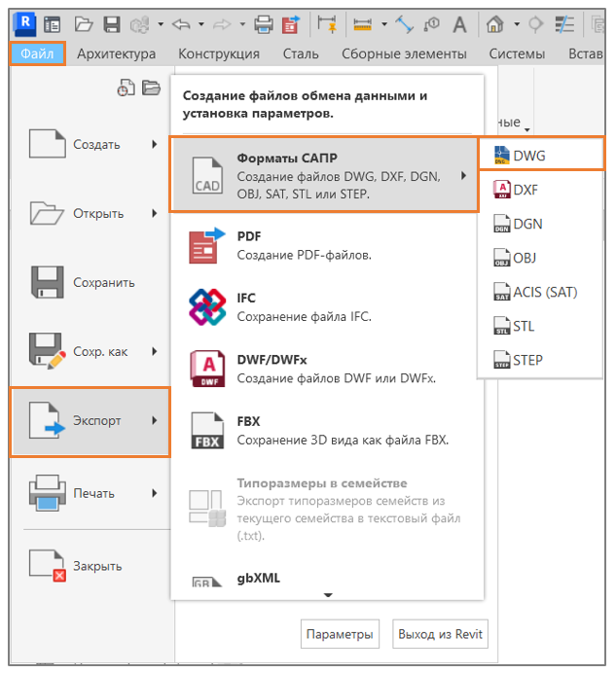Click the Revit application logo icon
Screen dimensions: 616x673
coord(25,23)
